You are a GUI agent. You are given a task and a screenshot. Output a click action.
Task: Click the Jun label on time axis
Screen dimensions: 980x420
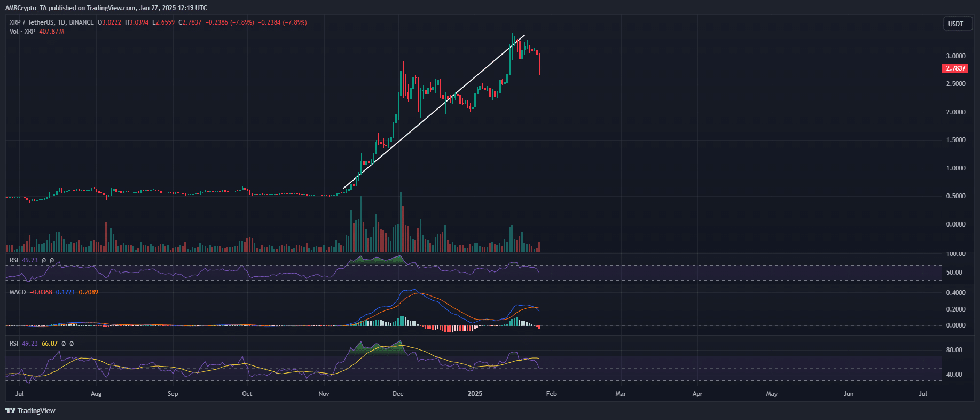pos(848,394)
